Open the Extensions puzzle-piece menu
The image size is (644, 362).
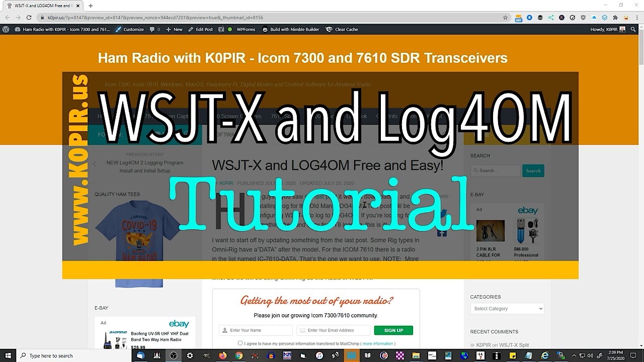[x=615, y=18]
